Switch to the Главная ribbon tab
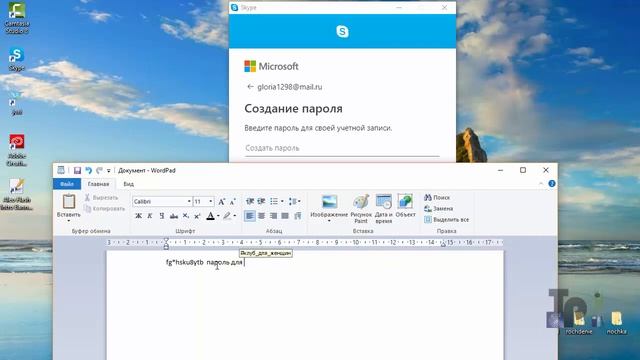Viewport: 640px width, 360px height. [98, 184]
